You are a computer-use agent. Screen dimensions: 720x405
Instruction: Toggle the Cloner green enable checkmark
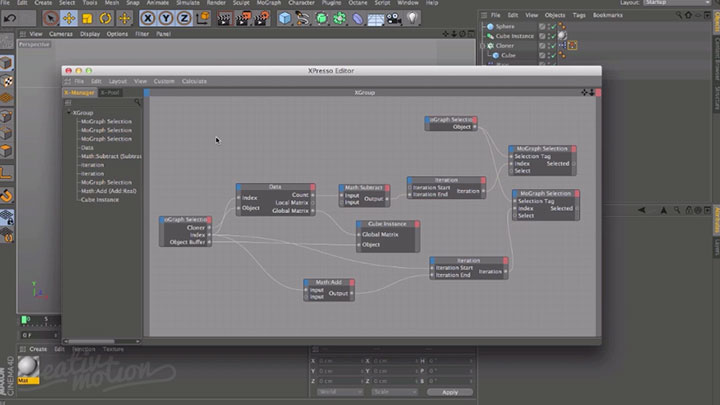(554, 46)
